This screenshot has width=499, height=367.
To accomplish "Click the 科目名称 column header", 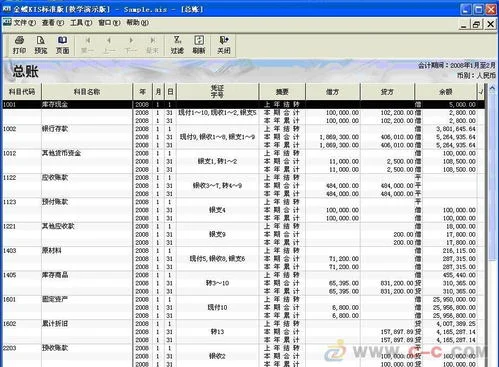I will click(x=87, y=92).
